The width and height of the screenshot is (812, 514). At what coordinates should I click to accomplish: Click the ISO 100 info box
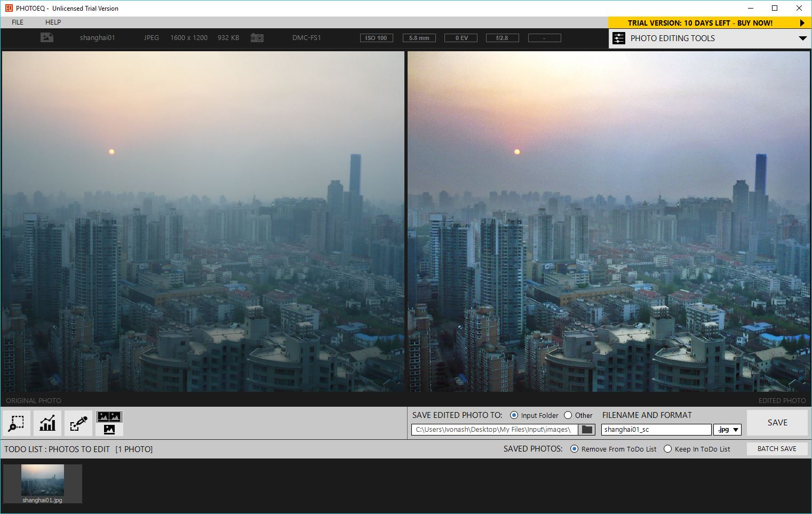(x=376, y=38)
